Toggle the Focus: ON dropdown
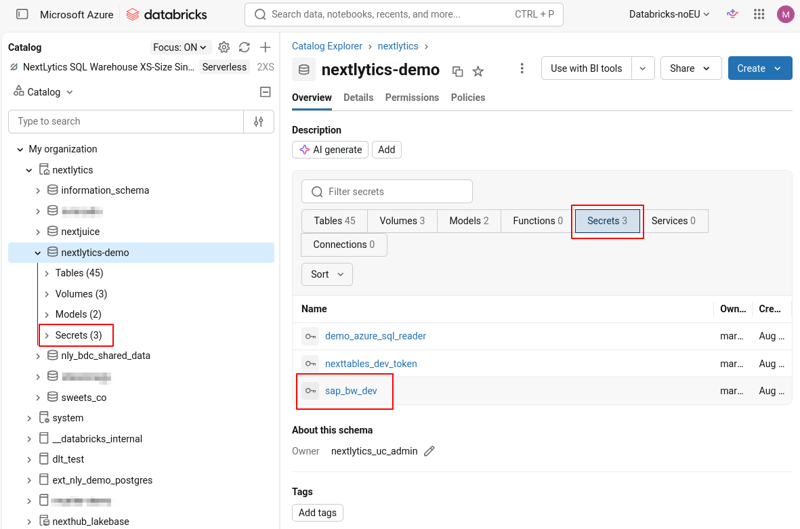800x529 pixels. coord(180,47)
